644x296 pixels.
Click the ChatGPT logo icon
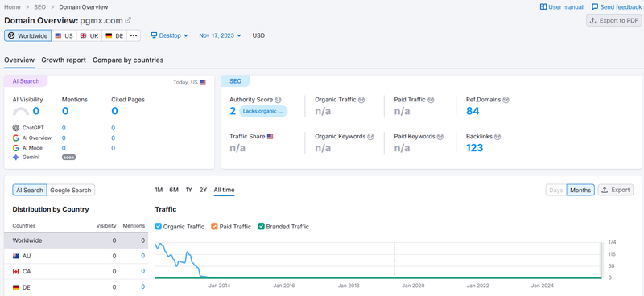click(16, 128)
